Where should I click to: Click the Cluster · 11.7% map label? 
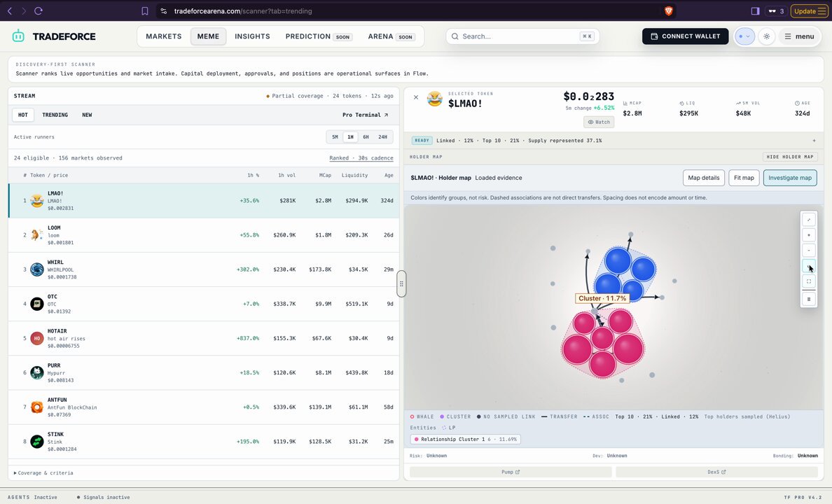point(602,298)
